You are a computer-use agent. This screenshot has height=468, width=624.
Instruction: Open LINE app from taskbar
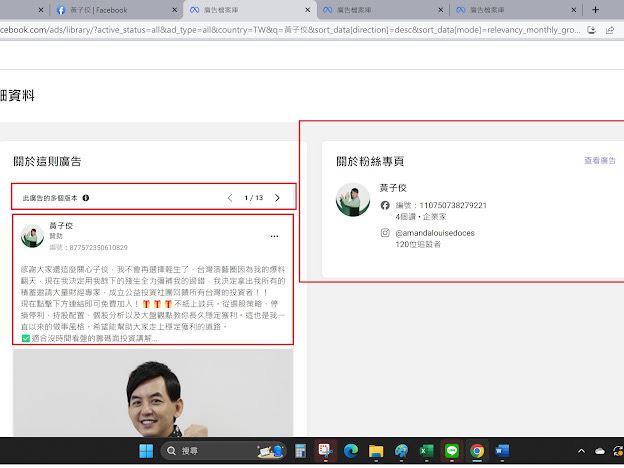[x=451, y=451]
